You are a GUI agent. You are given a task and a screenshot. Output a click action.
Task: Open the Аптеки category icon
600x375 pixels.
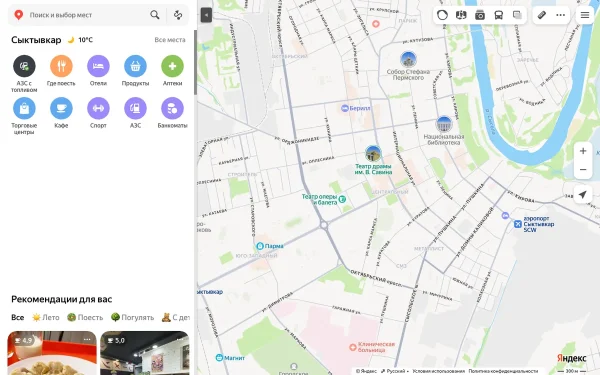coord(173,66)
